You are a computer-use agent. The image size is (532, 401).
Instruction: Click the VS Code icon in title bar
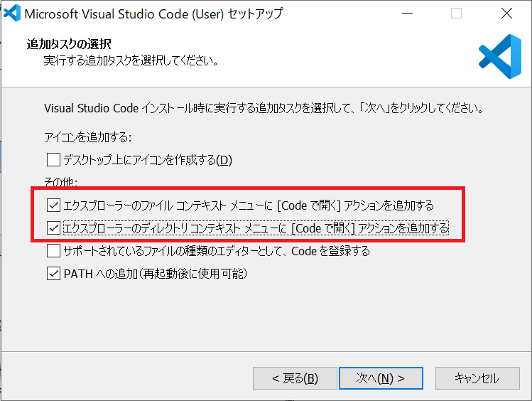coord(12,14)
